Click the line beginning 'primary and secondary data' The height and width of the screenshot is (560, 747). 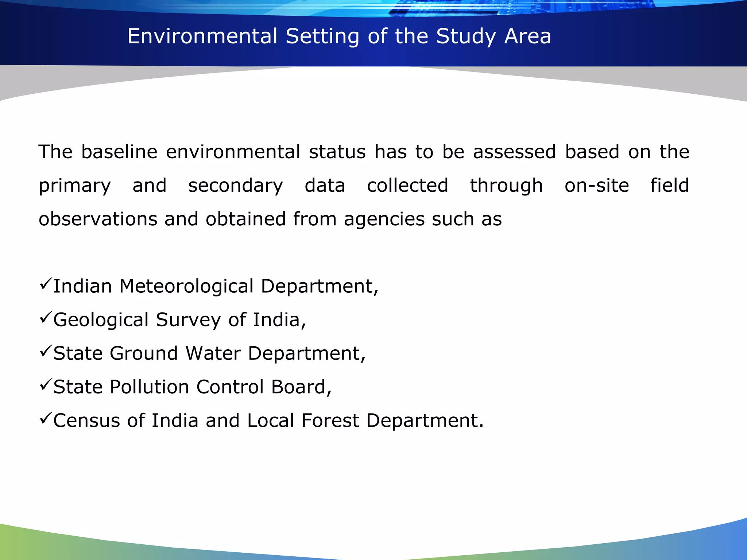pos(364,186)
